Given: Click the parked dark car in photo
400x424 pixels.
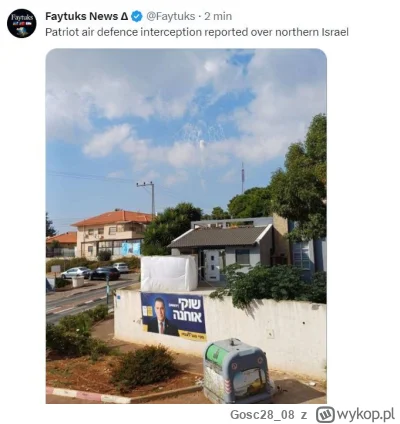Looking at the screenshot, I should (104, 273).
